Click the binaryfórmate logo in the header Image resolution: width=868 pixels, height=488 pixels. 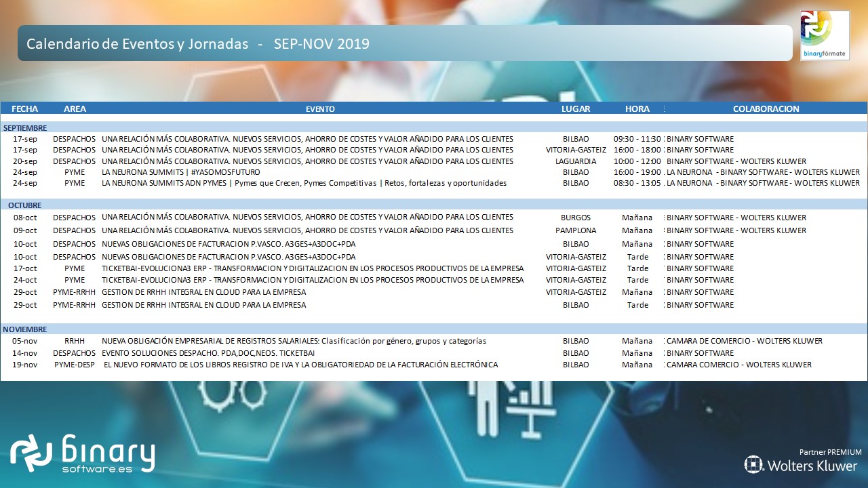[x=824, y=35]
